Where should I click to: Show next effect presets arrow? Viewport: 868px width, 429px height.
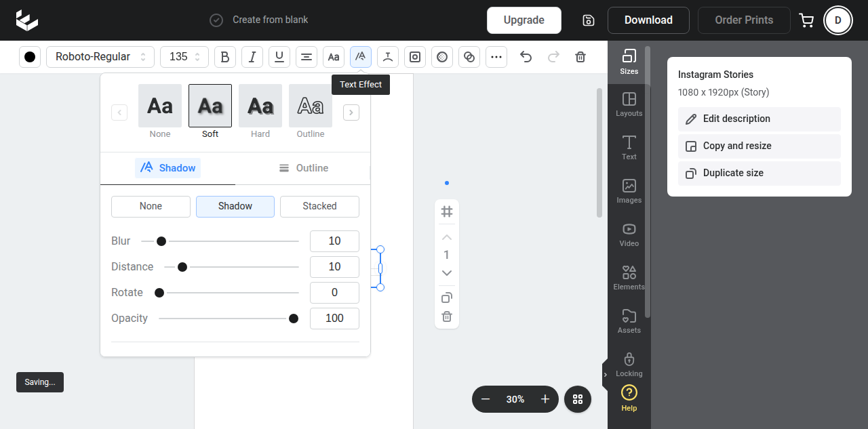pos(351,113)
